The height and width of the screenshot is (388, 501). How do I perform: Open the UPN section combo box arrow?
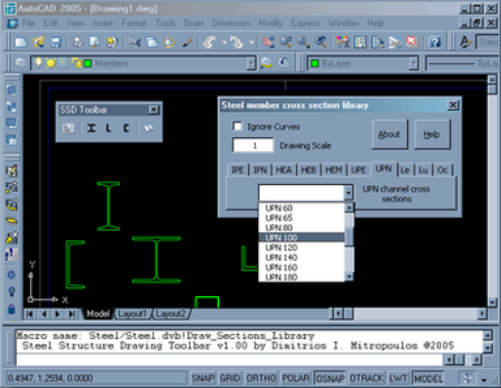[x=348, y=193]
